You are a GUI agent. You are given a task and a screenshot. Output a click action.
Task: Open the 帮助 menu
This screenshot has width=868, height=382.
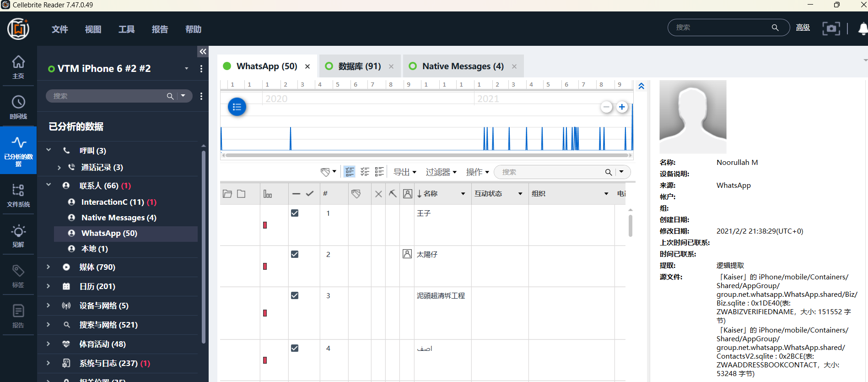click(194, 29)
